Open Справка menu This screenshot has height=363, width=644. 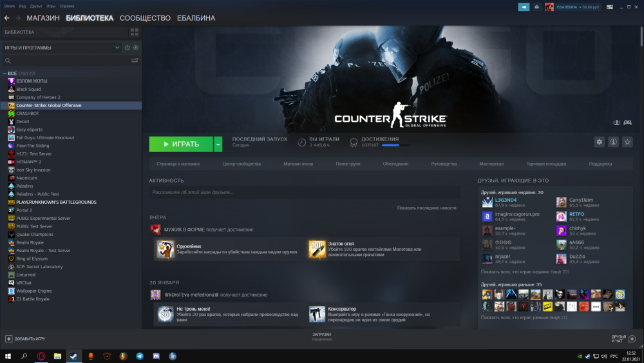tap(67, 6)
